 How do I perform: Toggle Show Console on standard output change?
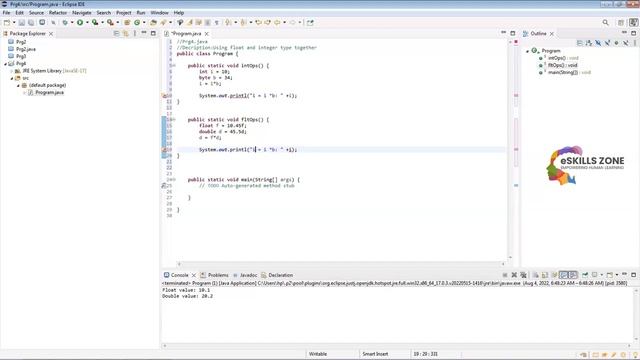click(564, 275)
